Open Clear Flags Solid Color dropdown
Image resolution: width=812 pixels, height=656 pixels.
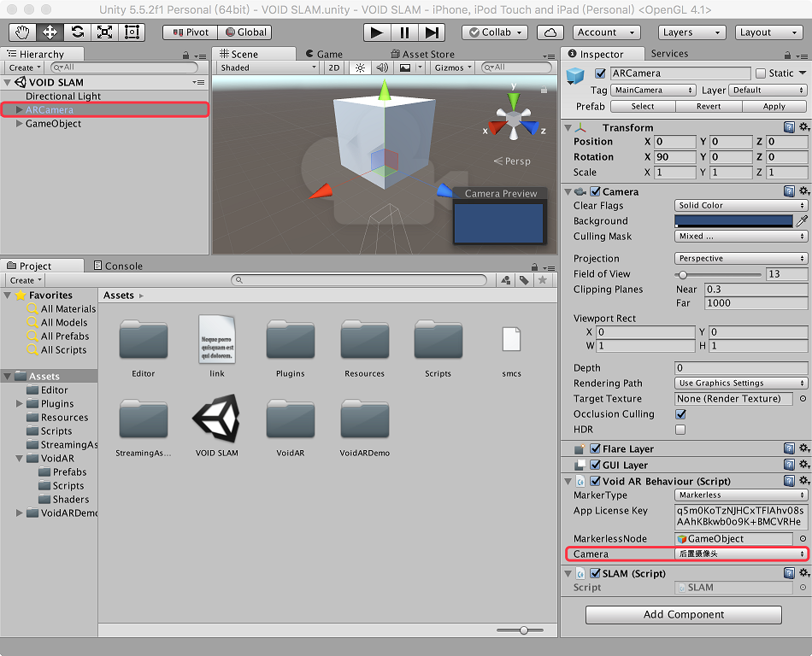click(740, 205)
